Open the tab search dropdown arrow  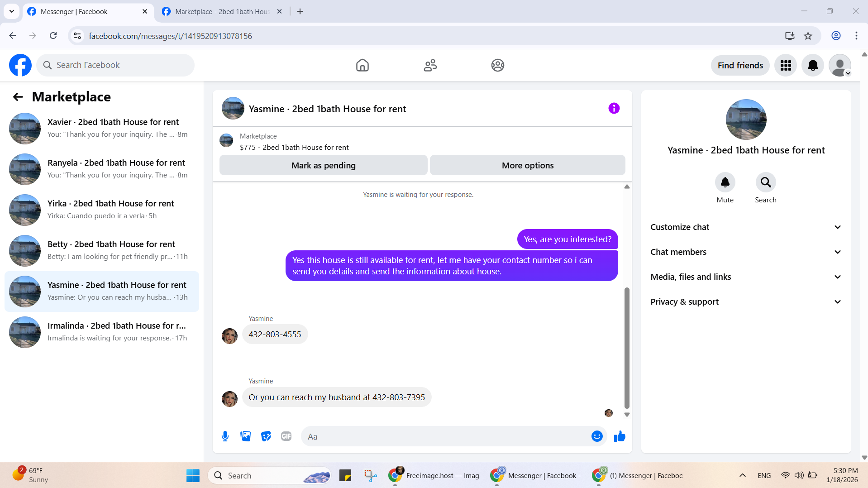coord(12,12)
